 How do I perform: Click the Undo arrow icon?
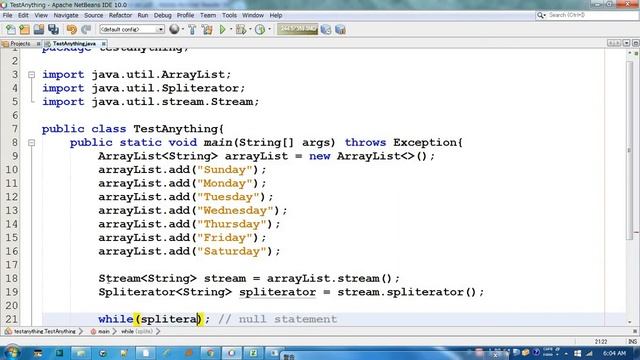pos(72,29)
